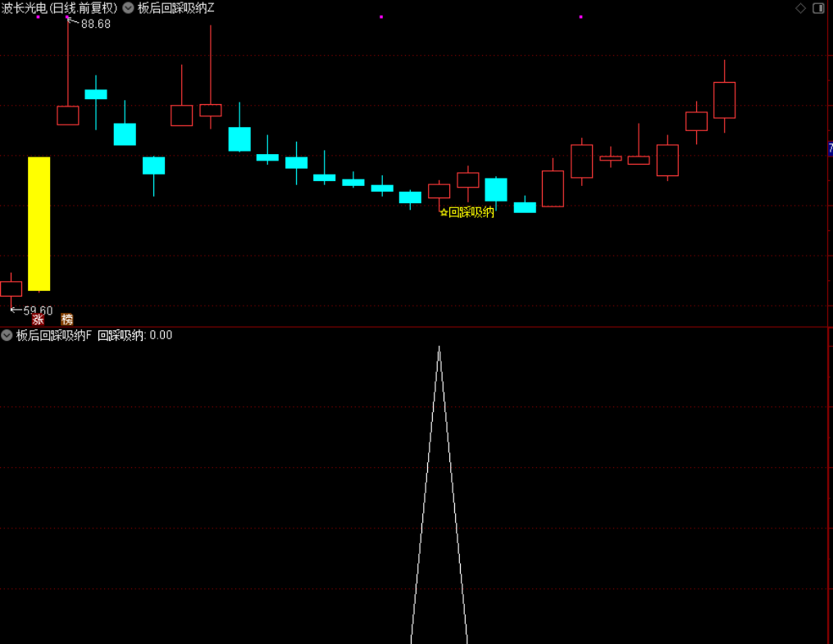Click the 板后回踩吸纳Z indicator name
833x644 pixels.
coord(175,8)
